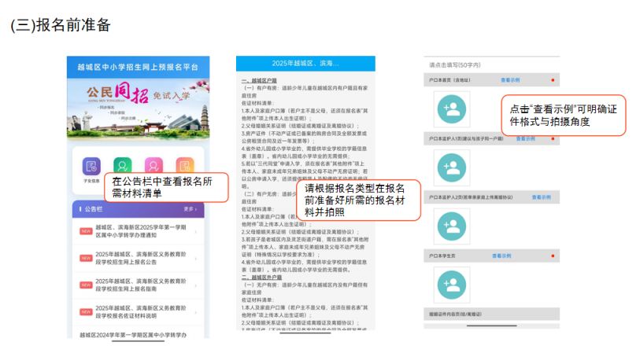Screen dimensions: 636x364
Task: Open 查看示例 for 户口本监护人1页
Action: pos(525,138)
